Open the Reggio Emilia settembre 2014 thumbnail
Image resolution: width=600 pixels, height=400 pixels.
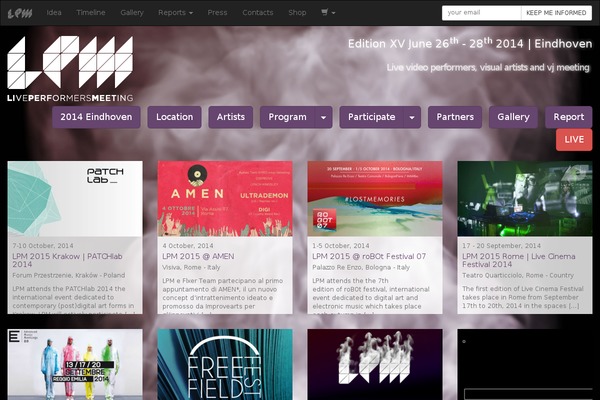pyautogui.click(x=75, y=364)
